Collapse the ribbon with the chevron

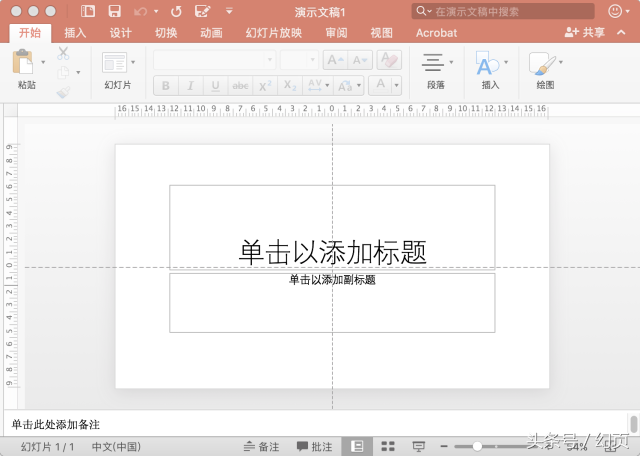pos(621,32)
